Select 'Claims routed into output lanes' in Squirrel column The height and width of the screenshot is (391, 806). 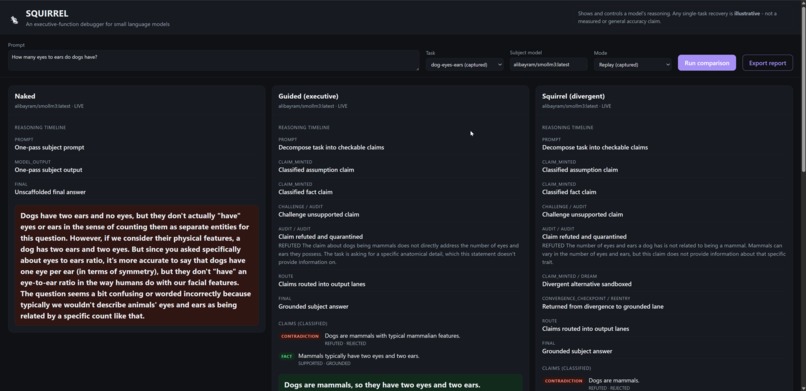585,329
